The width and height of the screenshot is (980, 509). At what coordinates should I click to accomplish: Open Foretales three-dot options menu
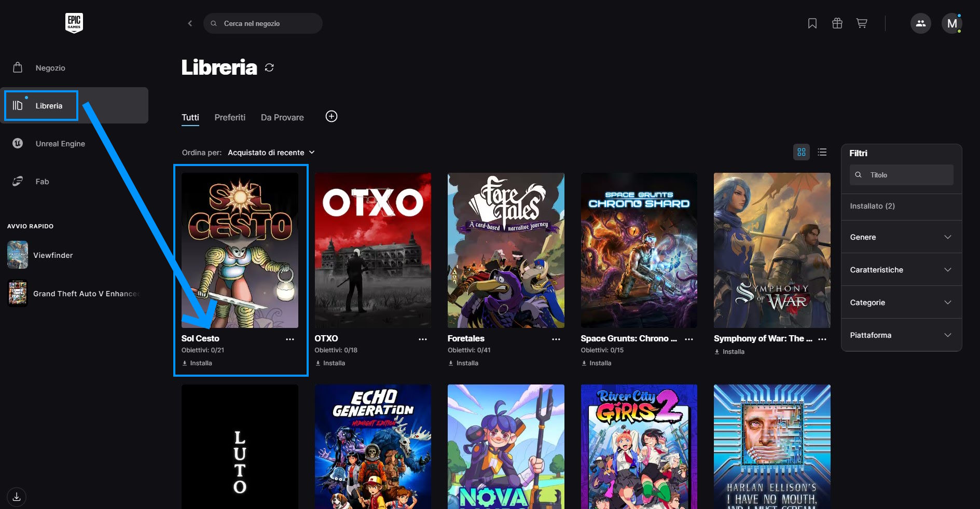[556, 339]
